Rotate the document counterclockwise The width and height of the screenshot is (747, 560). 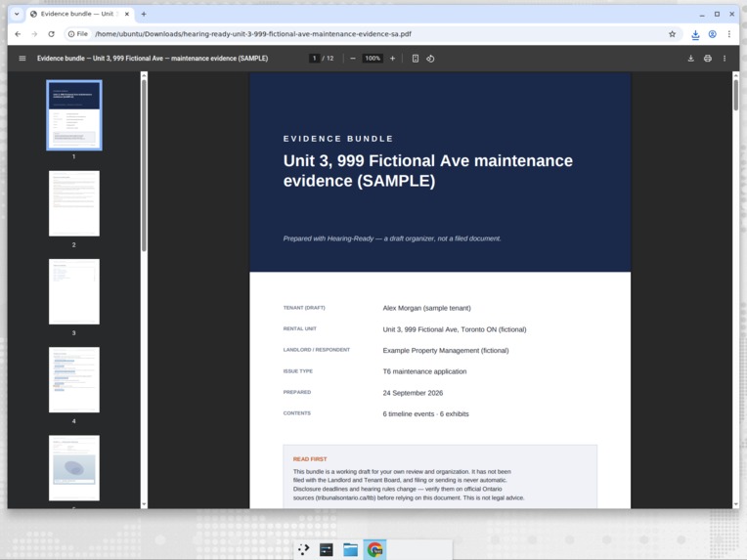(x=430, y=58)
